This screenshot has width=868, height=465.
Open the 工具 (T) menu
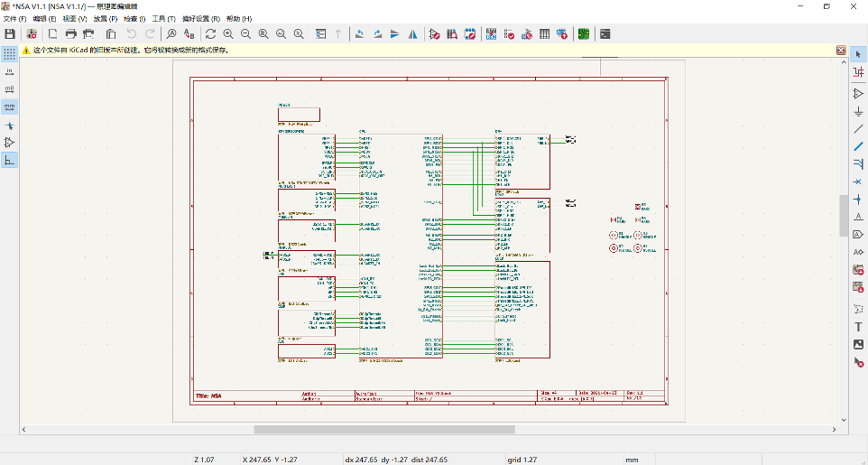point(163,19)
